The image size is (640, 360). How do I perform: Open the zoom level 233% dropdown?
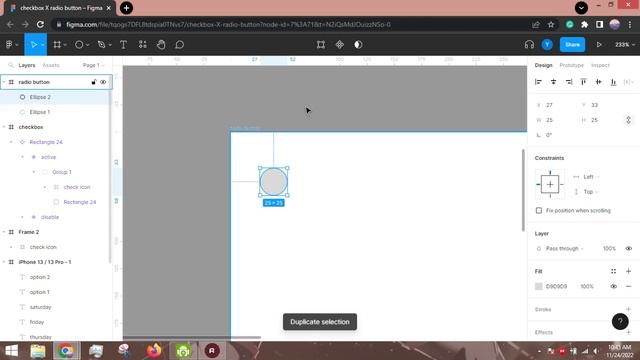[624, 44]
